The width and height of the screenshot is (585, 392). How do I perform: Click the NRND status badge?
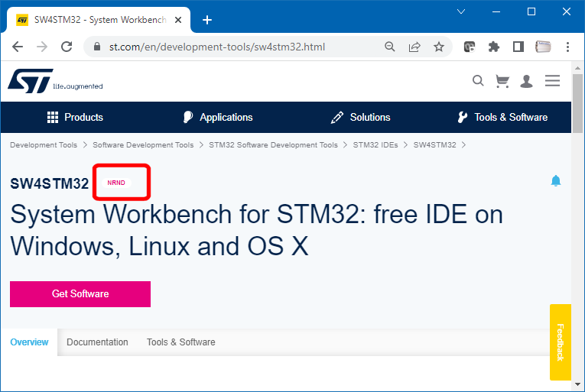coord(116,183)
